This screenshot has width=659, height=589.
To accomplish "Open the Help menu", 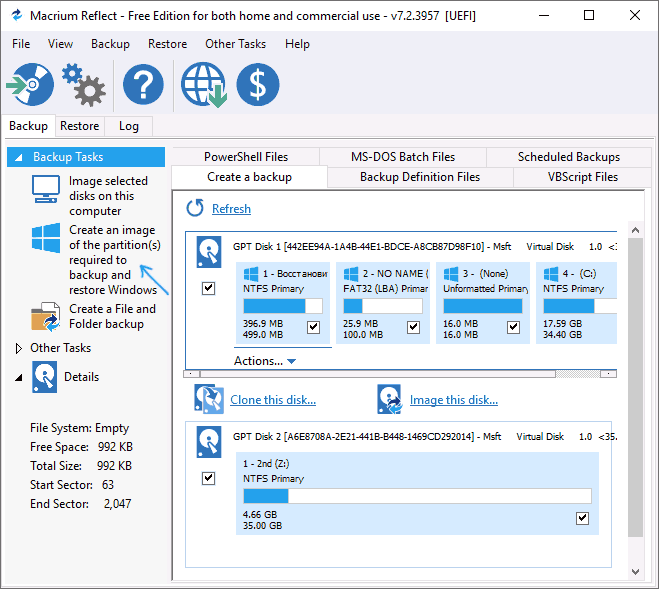I will pos(297,44).
